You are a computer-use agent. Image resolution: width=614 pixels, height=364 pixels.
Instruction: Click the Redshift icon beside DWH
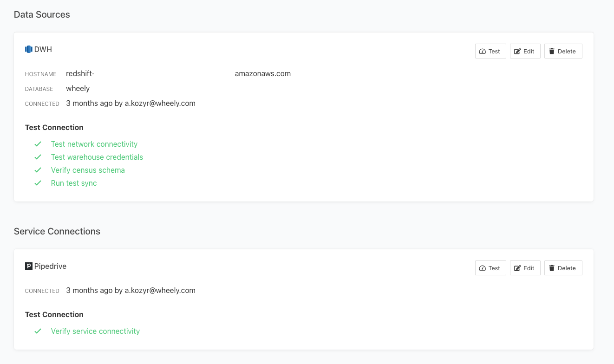click(x=29, y=49)
